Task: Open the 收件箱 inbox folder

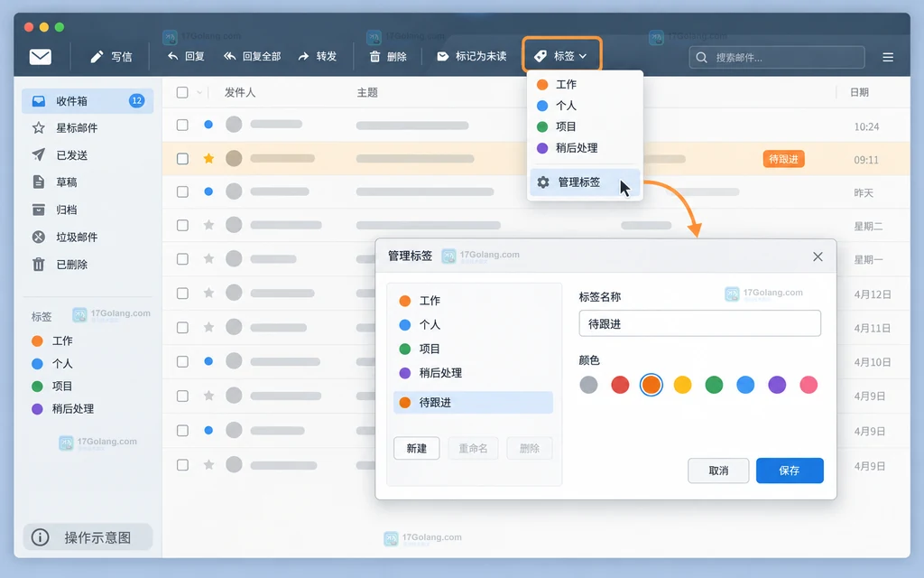Action: (x=88, y=101)
